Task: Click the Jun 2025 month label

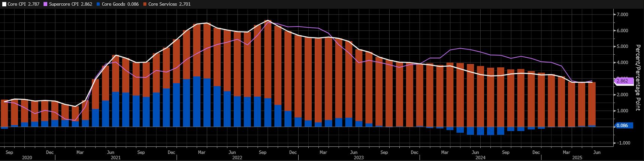Action: point(597,152)
